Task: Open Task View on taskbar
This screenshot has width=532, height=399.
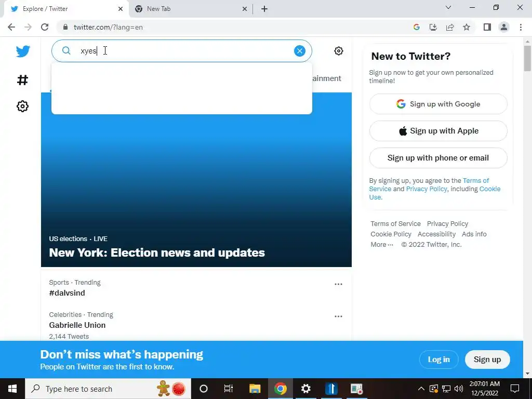Action: coord(229,389)
